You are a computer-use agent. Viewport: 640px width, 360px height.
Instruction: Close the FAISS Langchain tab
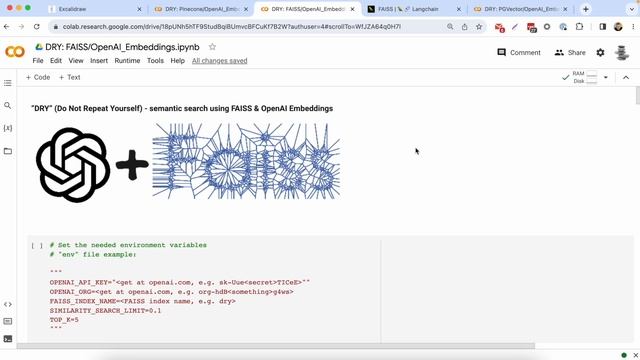pyautogui.click(x=459, y=9)
